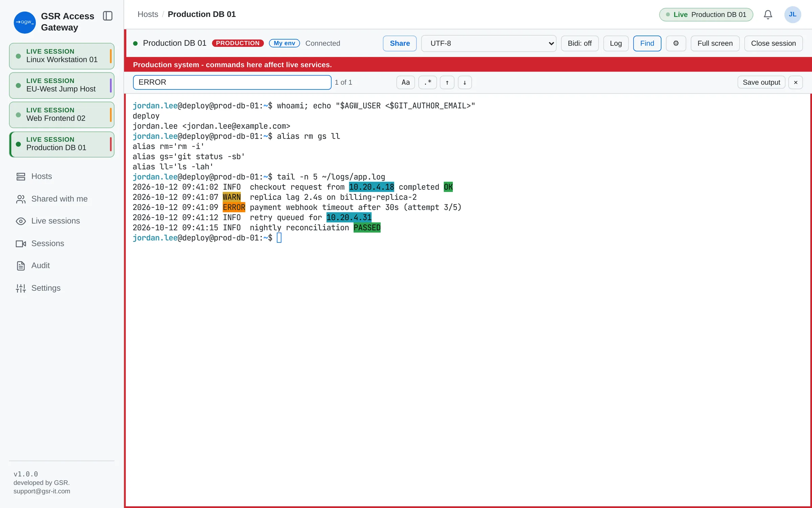Open terminal settings gear
Viewport: 812px width, 508px height.
[676, 43]
